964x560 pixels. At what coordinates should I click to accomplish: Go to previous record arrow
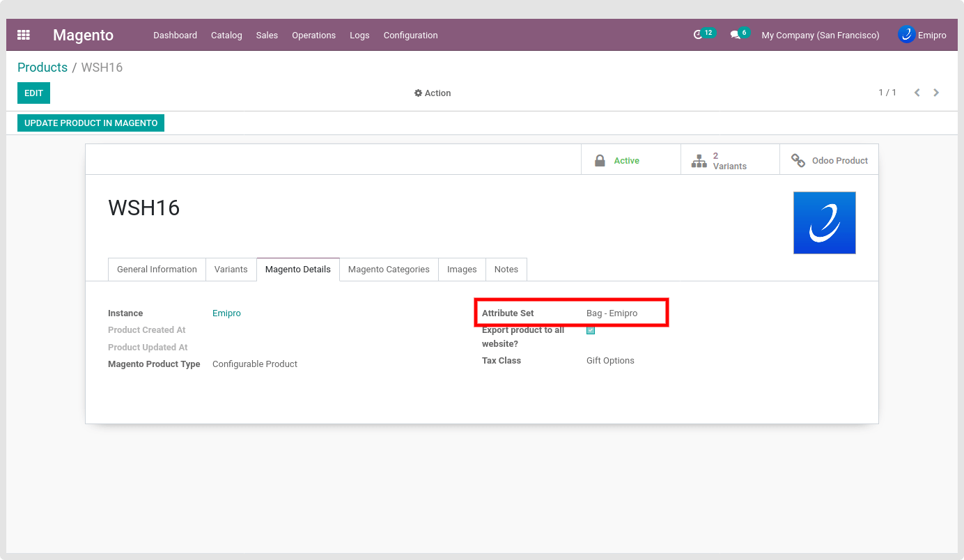tap(917, 93)
